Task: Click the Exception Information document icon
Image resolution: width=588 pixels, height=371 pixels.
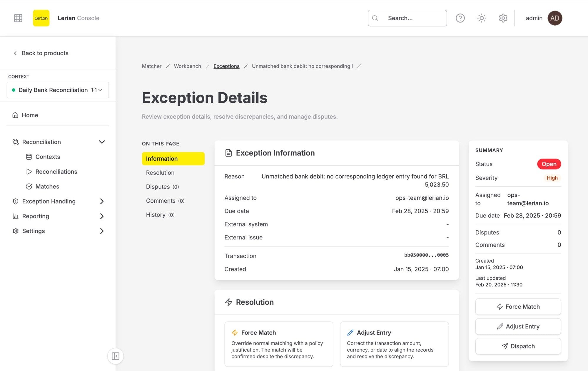Action: pyautogui.click(x=228, y=153)
